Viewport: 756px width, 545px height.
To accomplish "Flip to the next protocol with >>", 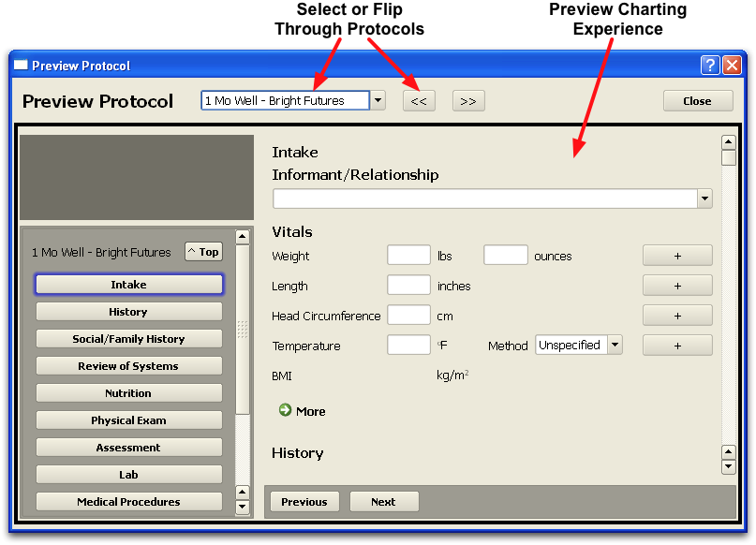I will (468, 101).
